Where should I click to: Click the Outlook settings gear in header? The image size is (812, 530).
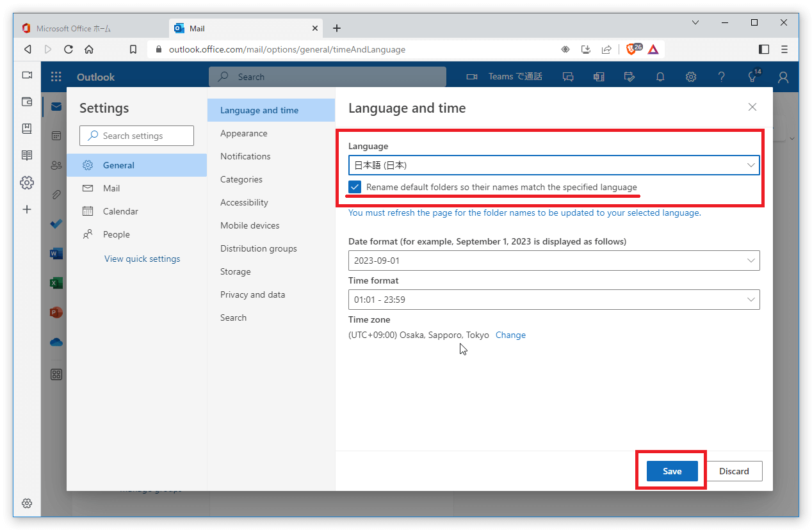(691, 77)
